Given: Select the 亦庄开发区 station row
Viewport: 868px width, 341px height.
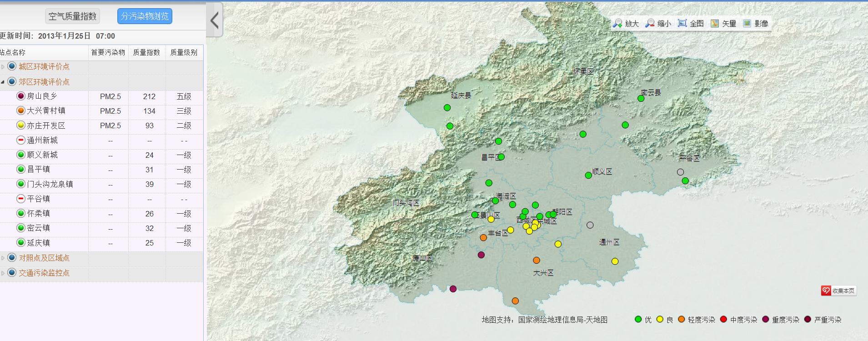Looking at the screenshot, I should point(46,125).
